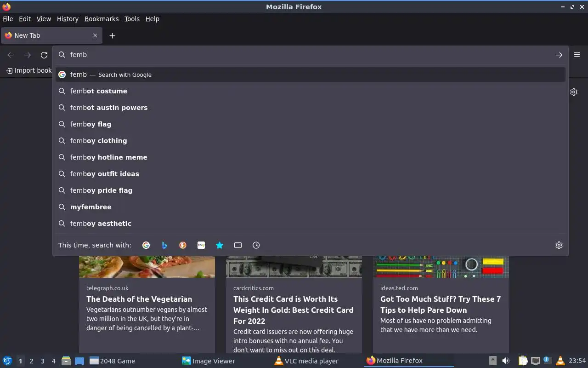Choose suggestion 'fembot austin powers'
This screenshot has height=368, width=588.
(311, 108)
